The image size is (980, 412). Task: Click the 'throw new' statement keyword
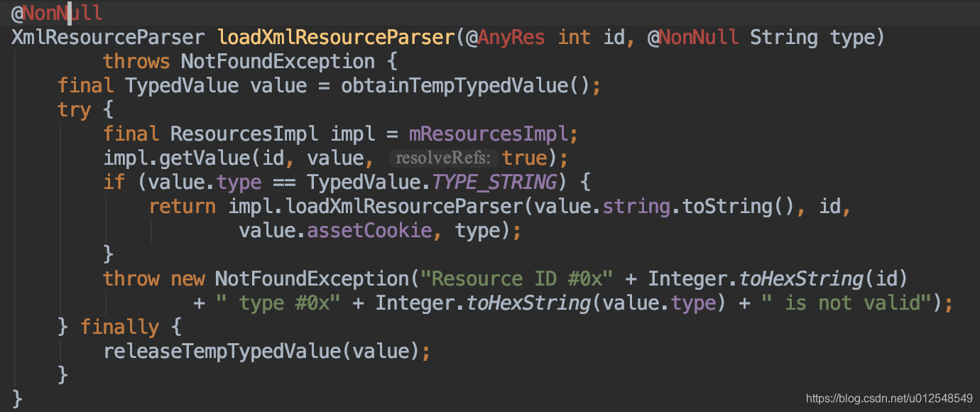point(154,278)
